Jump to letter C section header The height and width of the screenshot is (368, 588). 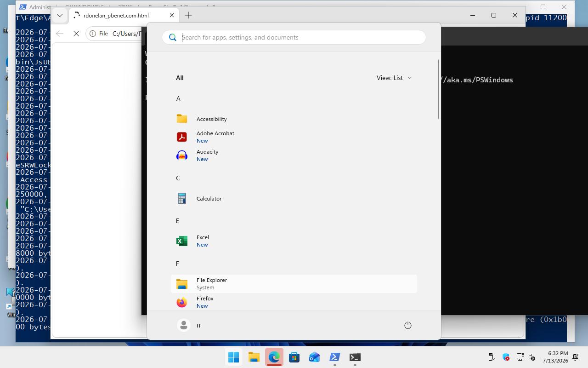(x=178, y=178)
